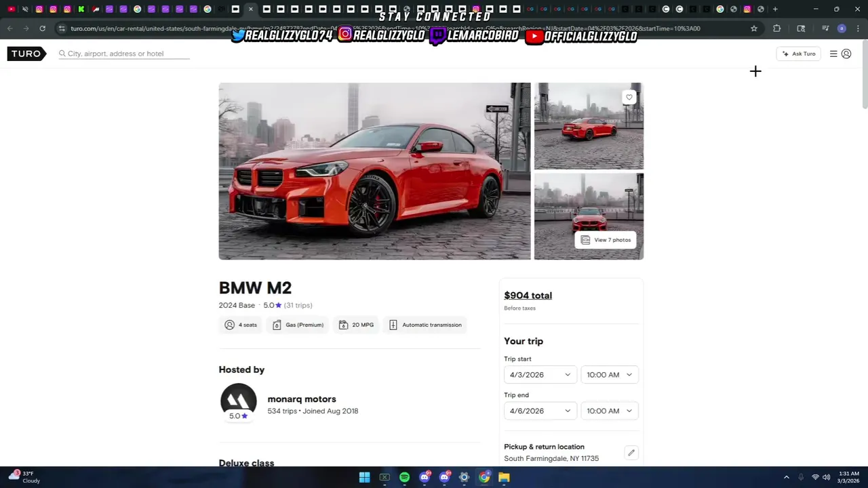This screenshot has height=488, width=868.
Task: Open Settings gear from the taskbar
Action: pyautogui.click(x=464, y=477)
